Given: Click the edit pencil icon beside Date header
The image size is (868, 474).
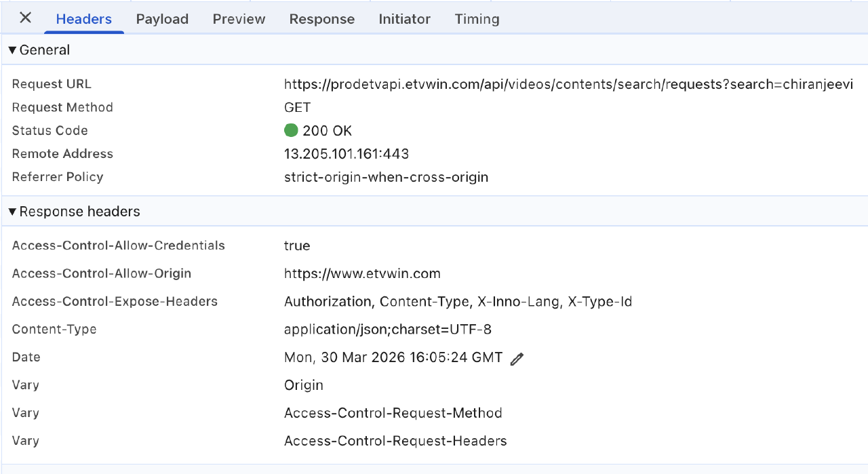Looking at the screenshot, I should click(517, 358).
